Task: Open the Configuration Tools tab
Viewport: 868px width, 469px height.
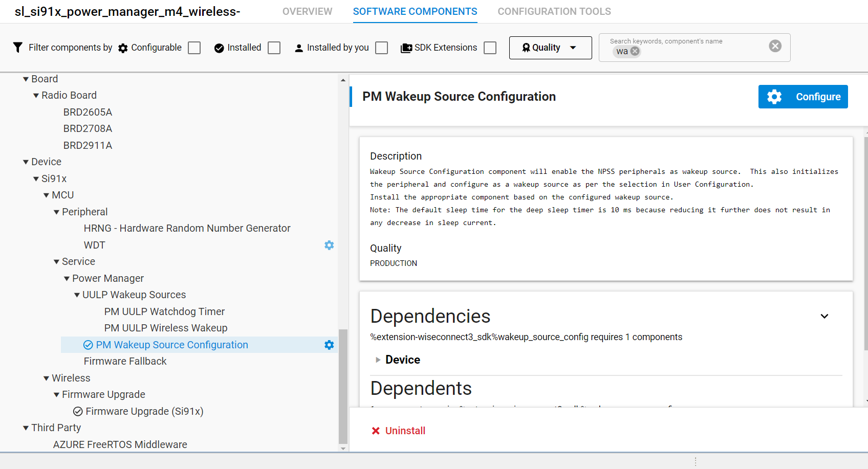Action: click(x=554, y=11)
